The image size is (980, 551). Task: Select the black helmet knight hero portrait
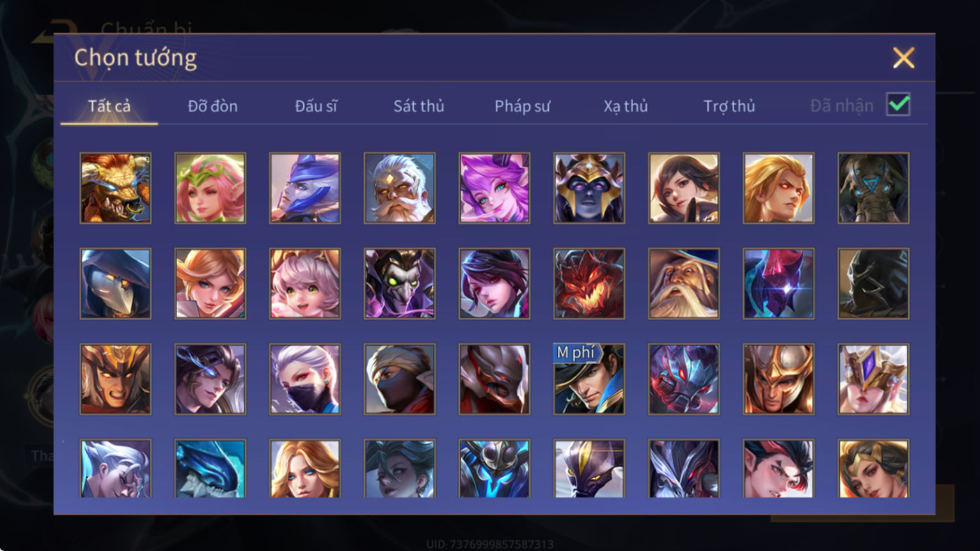873,284
